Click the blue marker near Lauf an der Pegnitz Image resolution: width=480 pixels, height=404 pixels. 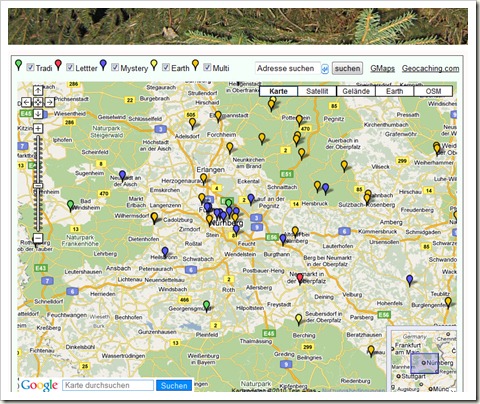(251, 199)
